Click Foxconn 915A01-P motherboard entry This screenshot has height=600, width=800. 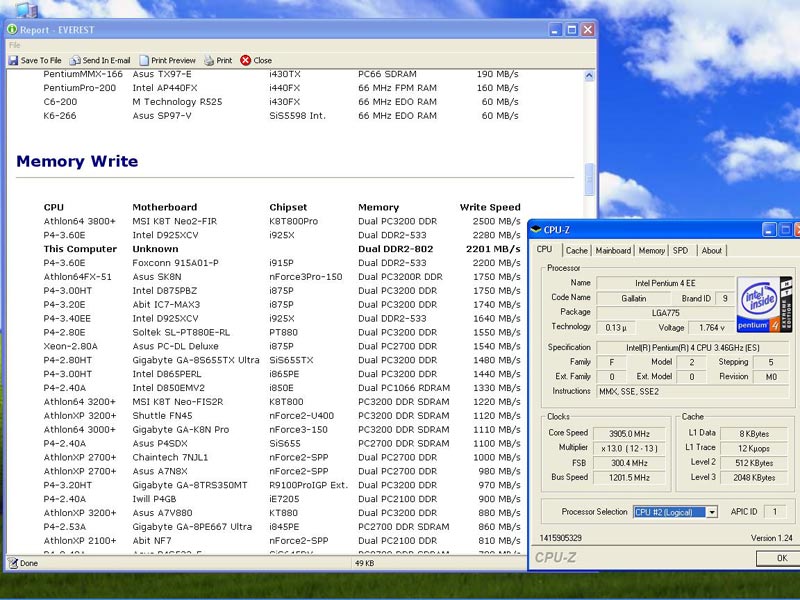tap(175, 263)
